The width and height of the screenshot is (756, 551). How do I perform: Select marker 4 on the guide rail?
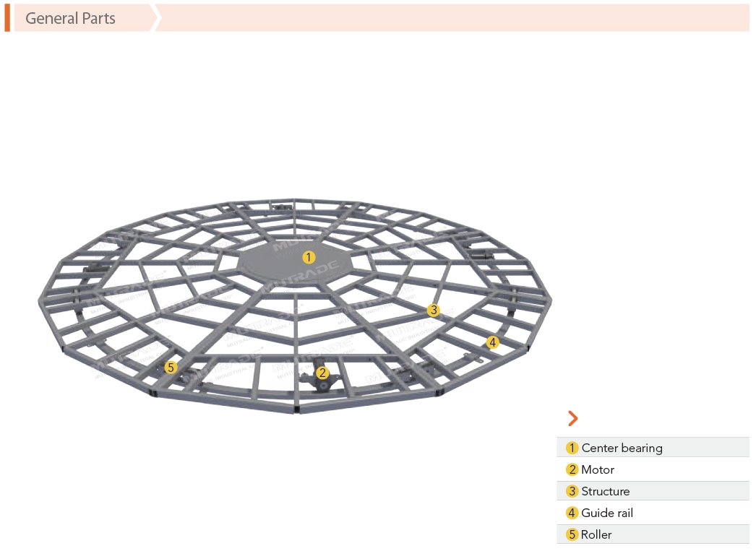[492, 342]
